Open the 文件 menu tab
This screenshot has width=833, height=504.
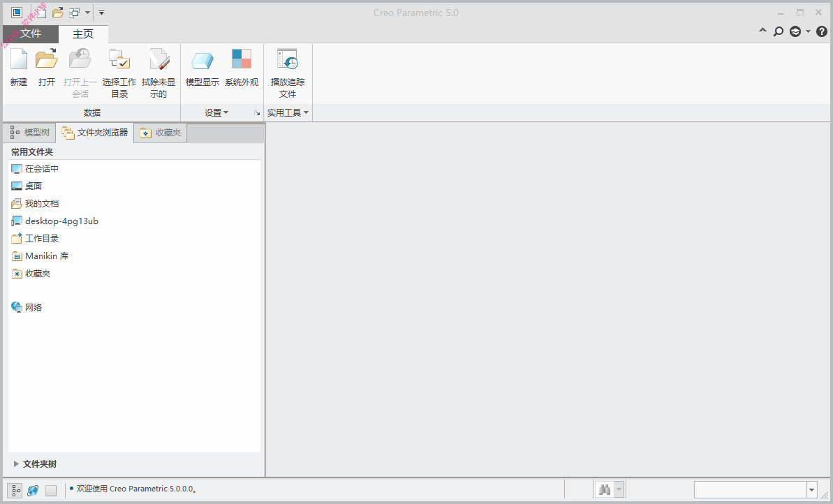pyautogui.click(x=30, y=34)
